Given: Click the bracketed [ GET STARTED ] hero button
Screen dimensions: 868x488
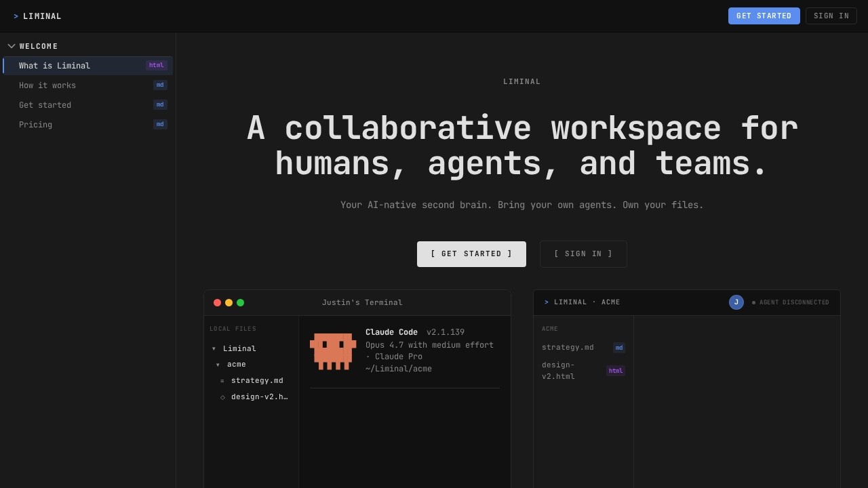Looking at the screenshot, I should pyautogui.click(x=471, y=254).
